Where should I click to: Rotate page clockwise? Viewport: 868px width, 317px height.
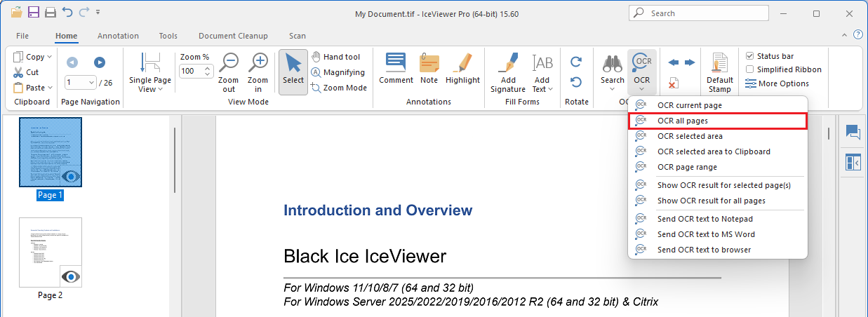(576, 62)
